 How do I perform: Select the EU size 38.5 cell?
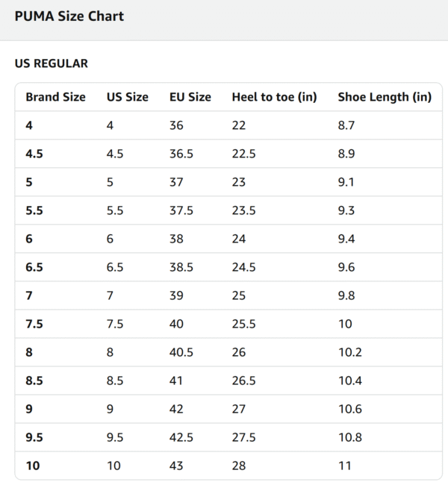click(x=181, y=267)
